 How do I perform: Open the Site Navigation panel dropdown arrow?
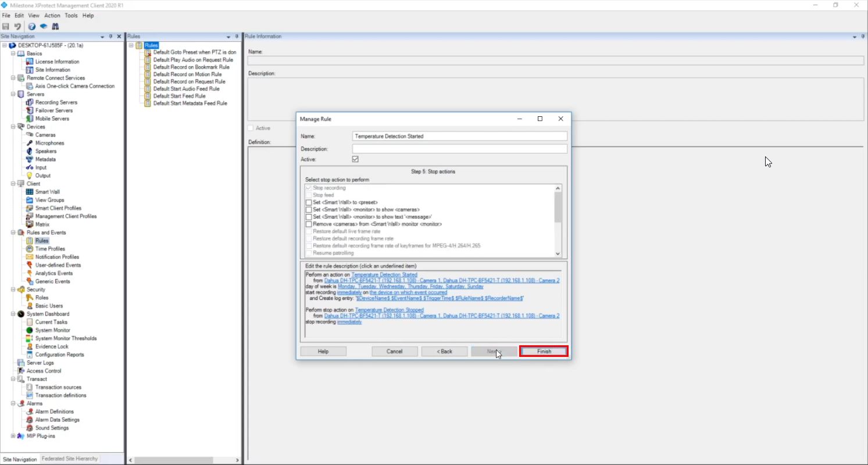pos(102,36)
